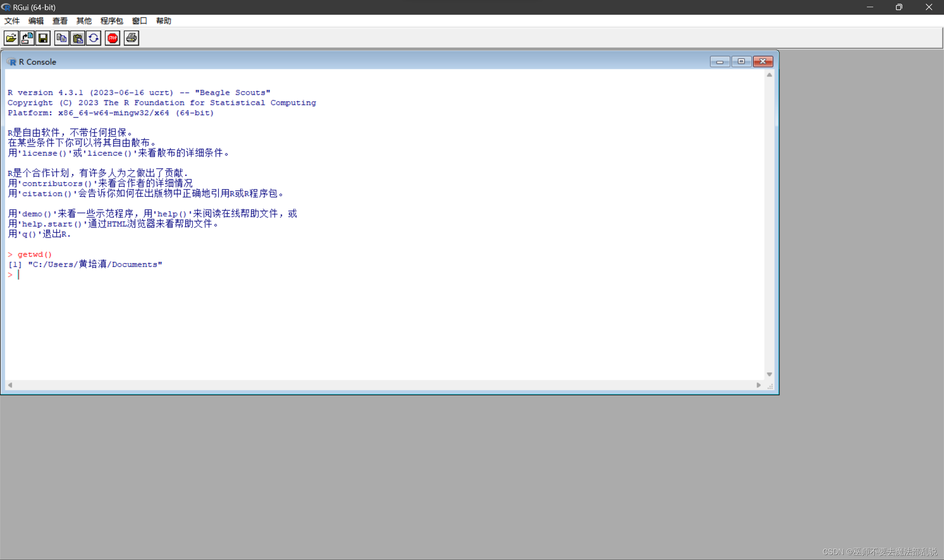The image size is (944, 560).
Task: Close the main RGui window
Action: coord(929,7)
